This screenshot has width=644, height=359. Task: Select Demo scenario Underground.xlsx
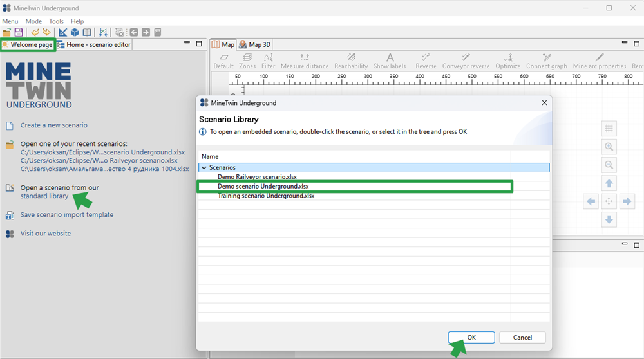263,187
